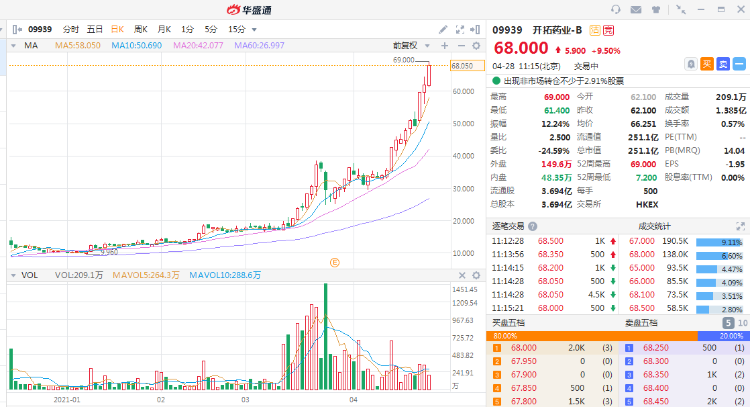Screen dimensions: 750x407
Task: Zoom out chart with minus icon
Action: pos(461,45)
